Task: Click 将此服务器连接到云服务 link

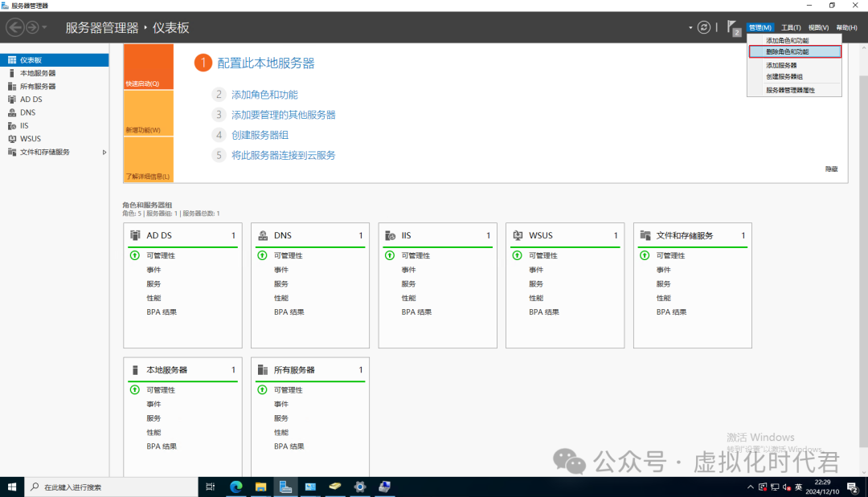Action: [283, 155]
